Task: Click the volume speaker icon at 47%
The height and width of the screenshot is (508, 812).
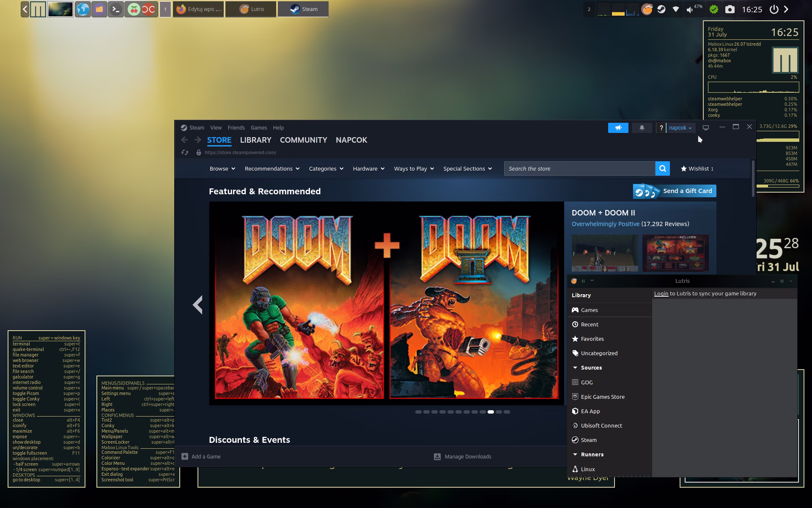Action: tap(690, 10)
